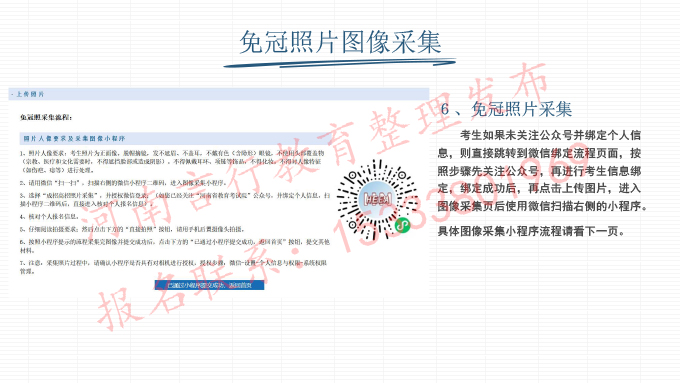Screen dimensions: 680x383
Task: Click step 1 text 照片人像要求
Action: pyautogui.click(x=172, y=161)
